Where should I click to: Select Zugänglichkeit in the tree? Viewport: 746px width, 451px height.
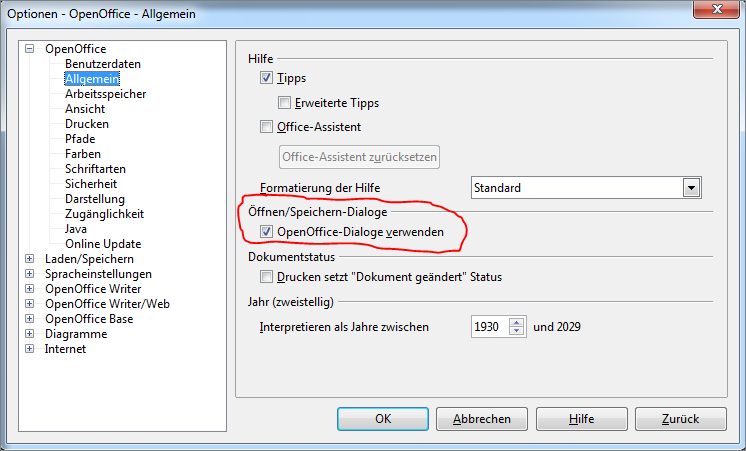[x=105, y=214]
